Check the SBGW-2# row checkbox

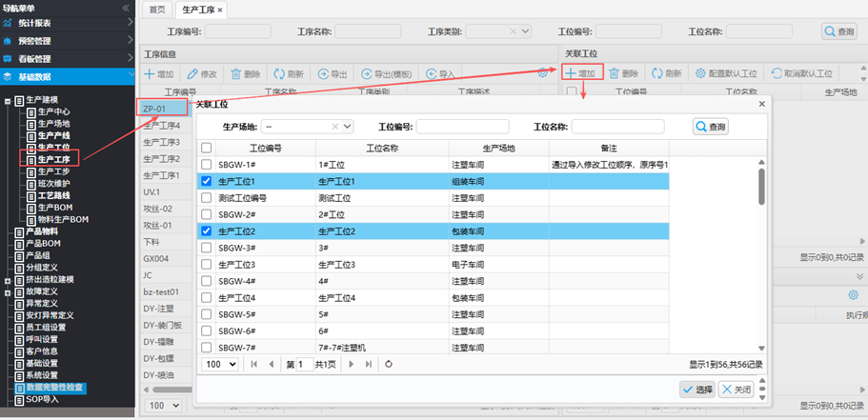[x=206, y=214]
